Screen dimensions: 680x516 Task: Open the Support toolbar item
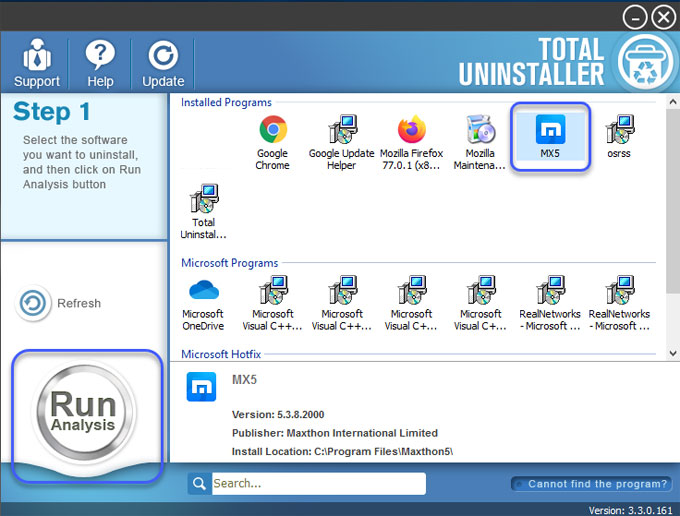click(36, 63)
